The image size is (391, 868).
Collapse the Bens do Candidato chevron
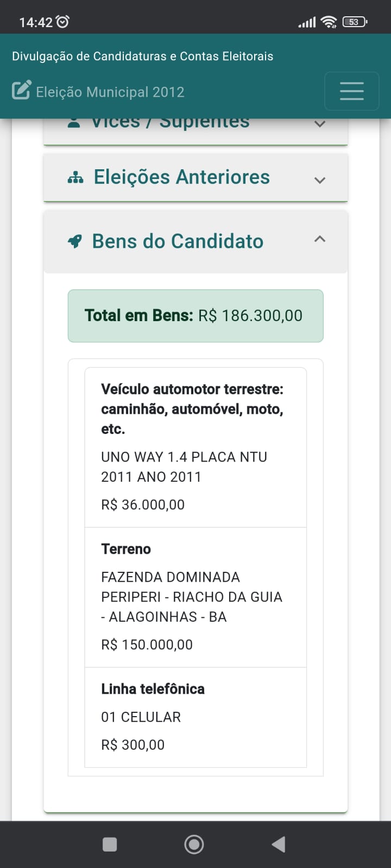click(320, 239)
